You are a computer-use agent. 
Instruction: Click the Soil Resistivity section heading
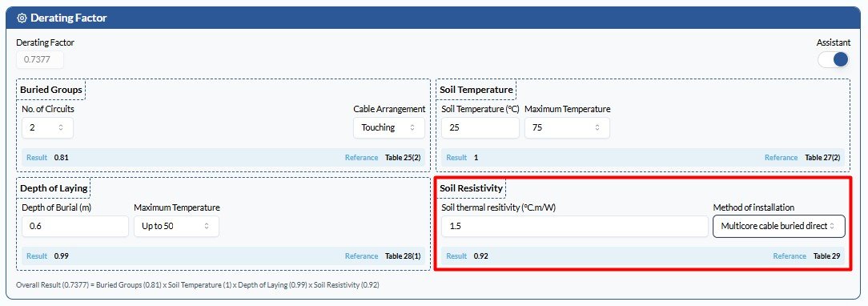[x=471, y=188]
